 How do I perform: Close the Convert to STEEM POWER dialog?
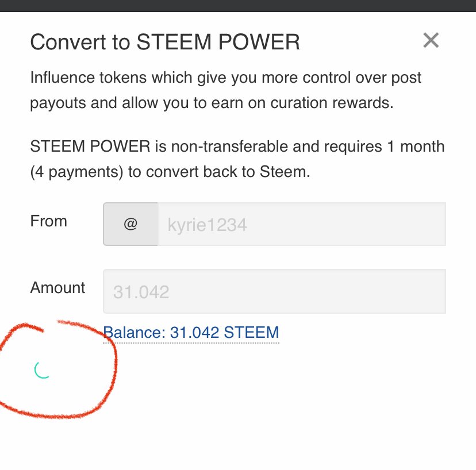click(431, 40)
